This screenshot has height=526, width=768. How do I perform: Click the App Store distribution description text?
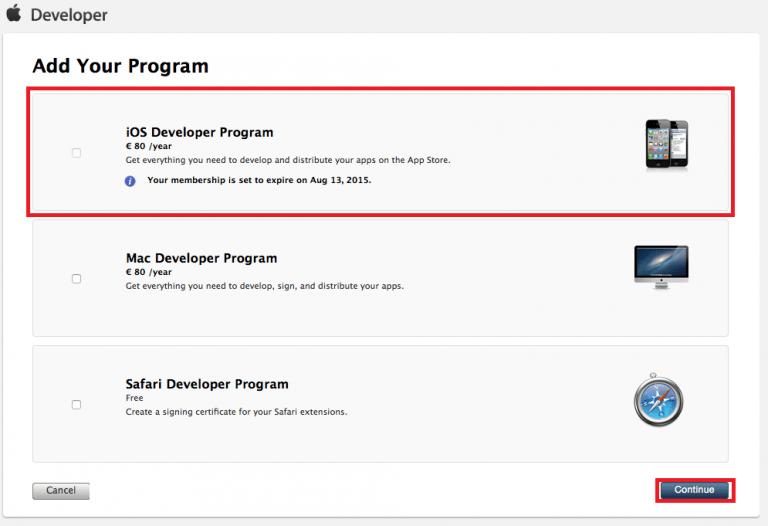(288, 161)
